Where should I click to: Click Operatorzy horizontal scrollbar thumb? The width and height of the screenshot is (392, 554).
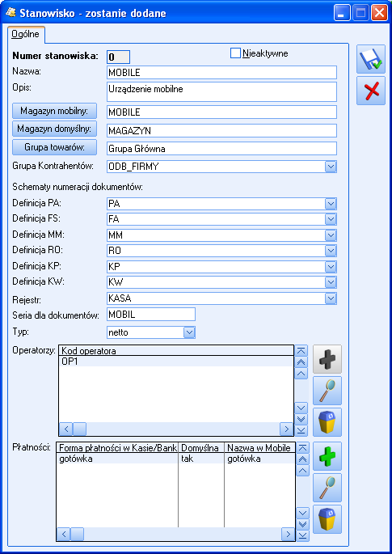(79, 429)
